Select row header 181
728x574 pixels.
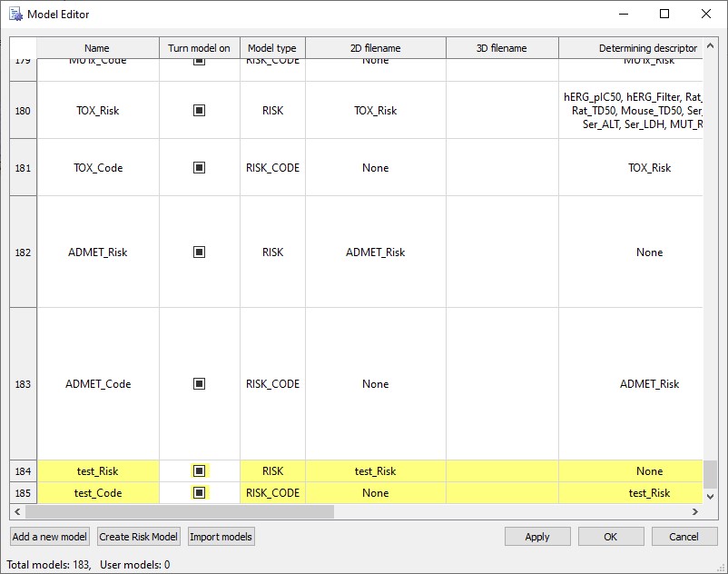tap(24, 168)
